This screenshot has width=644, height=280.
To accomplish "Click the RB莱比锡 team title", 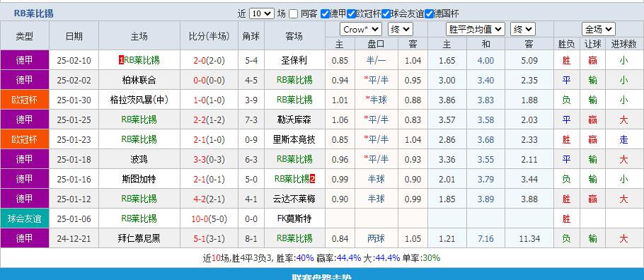I will 34,13.
